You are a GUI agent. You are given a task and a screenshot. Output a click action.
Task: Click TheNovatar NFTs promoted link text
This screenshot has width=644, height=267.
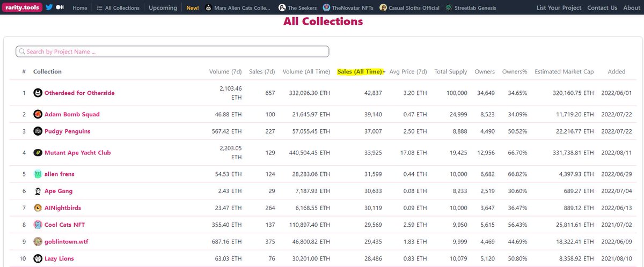[353, 8]
